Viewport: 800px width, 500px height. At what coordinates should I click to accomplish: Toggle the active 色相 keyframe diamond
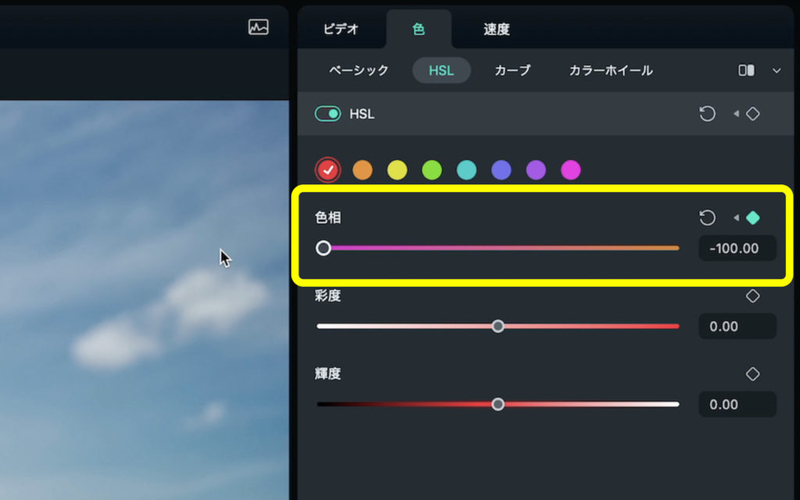753,218
